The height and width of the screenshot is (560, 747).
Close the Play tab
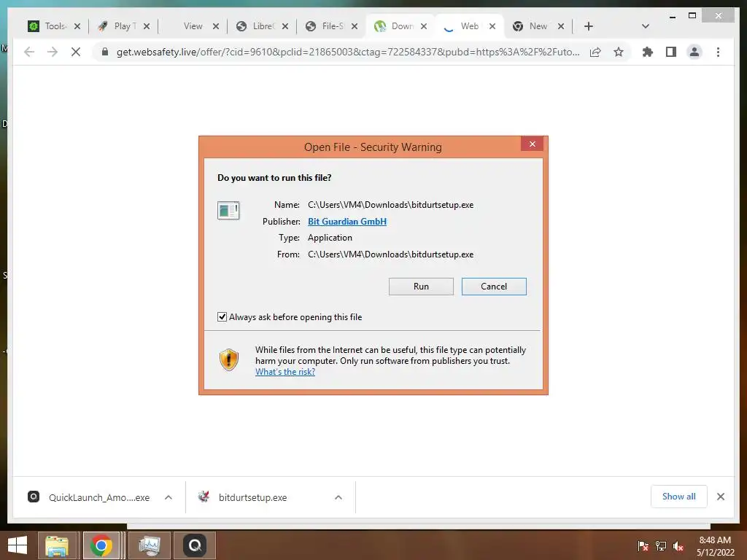(x=147, y=26)
